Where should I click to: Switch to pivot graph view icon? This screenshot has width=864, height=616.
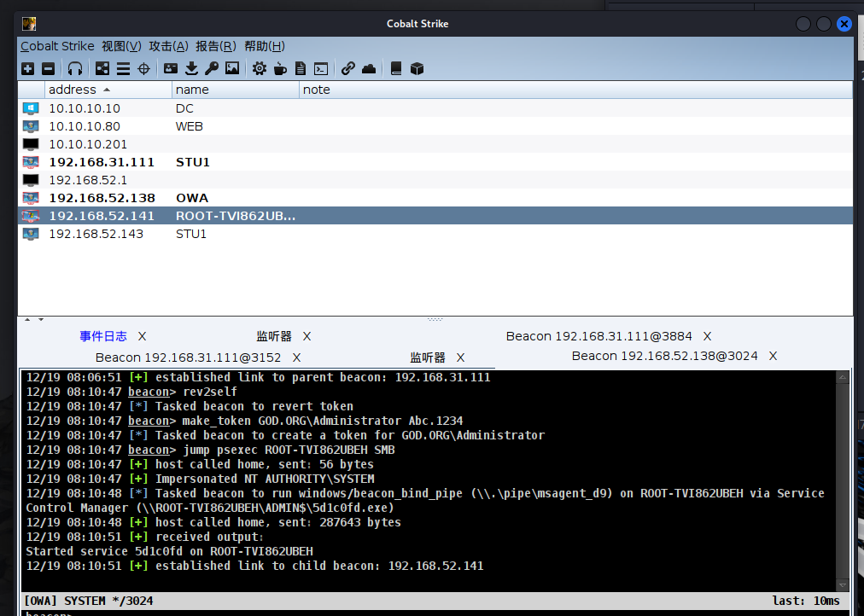102,69
